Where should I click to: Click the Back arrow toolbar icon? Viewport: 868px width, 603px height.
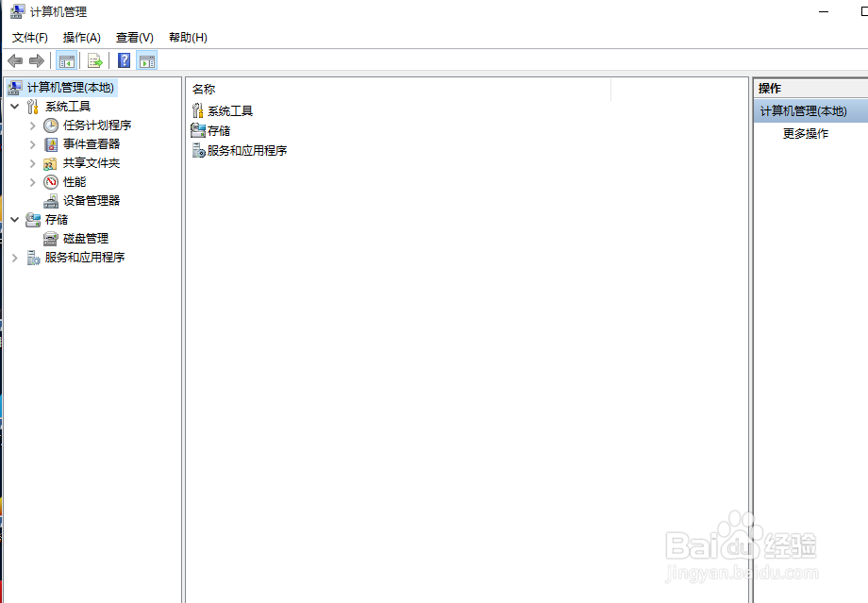click(15, 61)
